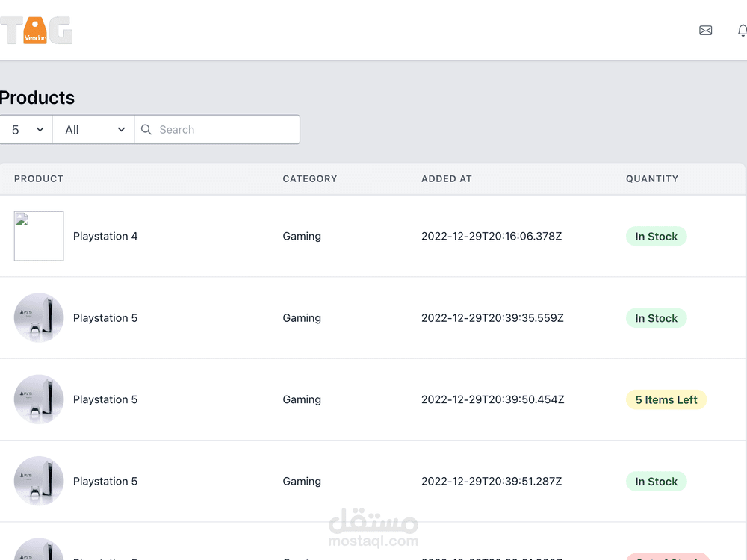
Task: Click In Stock badge in 20:39:51.287Z row
Action: pos(656,482)
